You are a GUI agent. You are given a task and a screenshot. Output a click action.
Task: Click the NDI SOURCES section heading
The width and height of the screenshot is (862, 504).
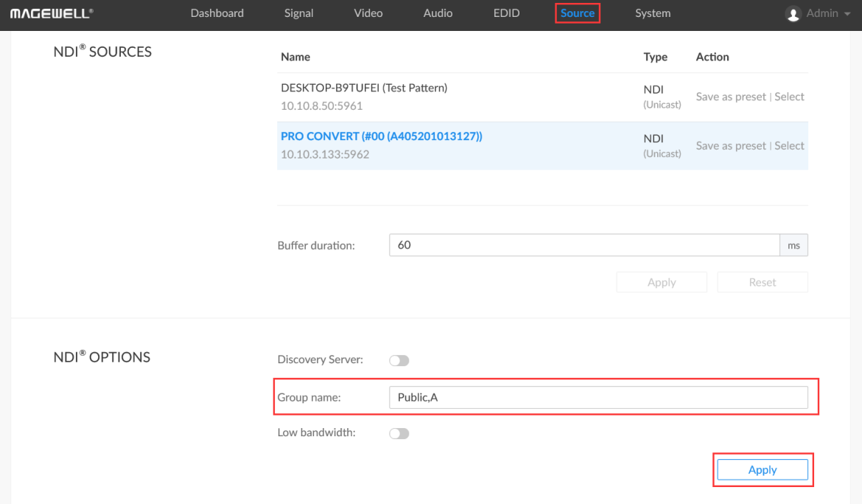102,51
